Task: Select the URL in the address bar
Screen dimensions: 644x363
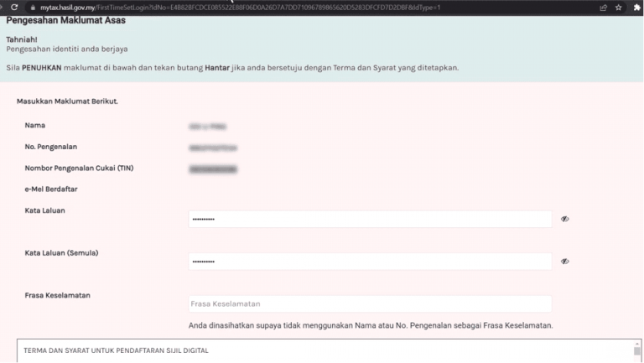Action: tap(252, 7)
